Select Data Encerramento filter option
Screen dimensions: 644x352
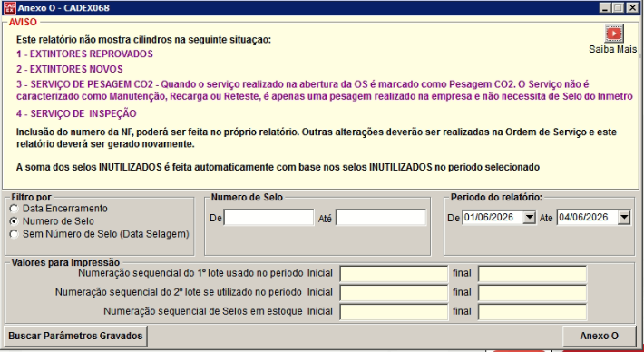click(15, 209)
